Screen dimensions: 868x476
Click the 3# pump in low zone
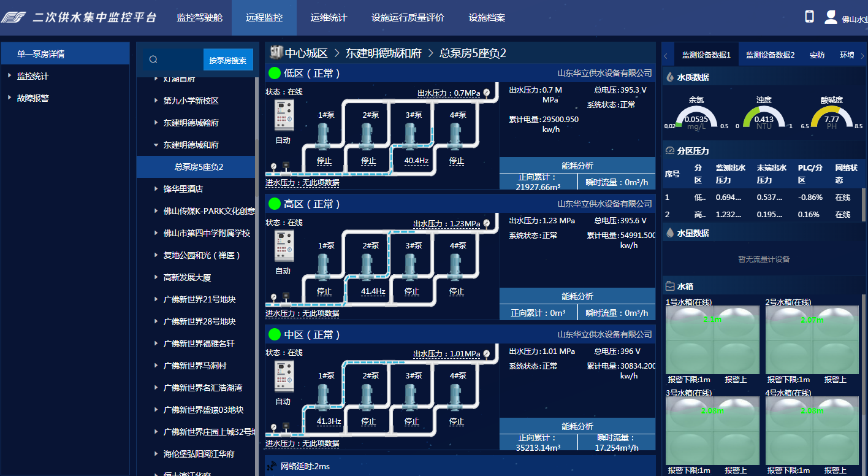(x=411, y=137)
